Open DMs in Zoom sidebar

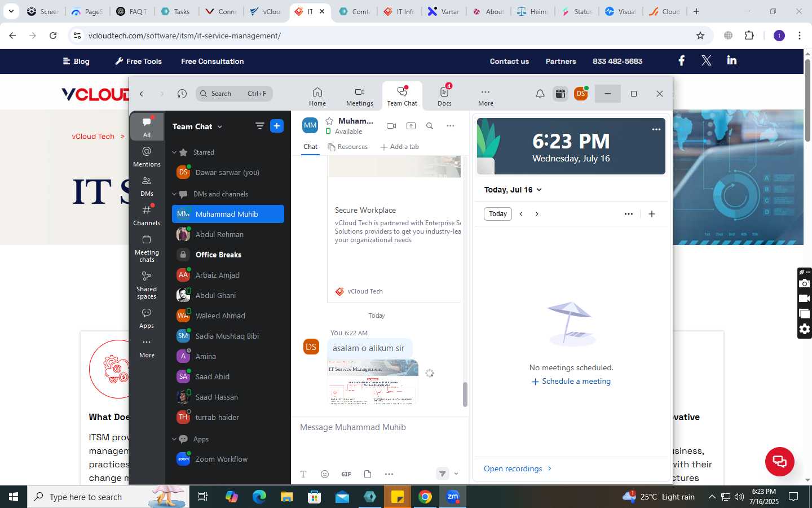coord(147,186)
